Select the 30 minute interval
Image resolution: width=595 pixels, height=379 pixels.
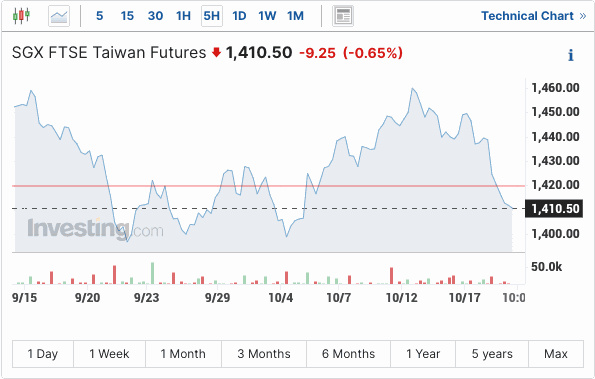click(x=155, y=16)
